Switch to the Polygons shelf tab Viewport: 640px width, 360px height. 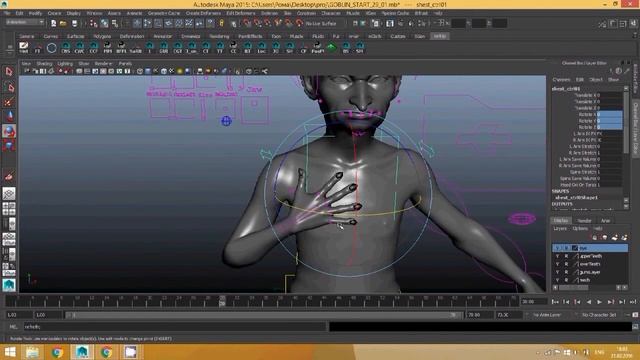[x=102, y=36]
